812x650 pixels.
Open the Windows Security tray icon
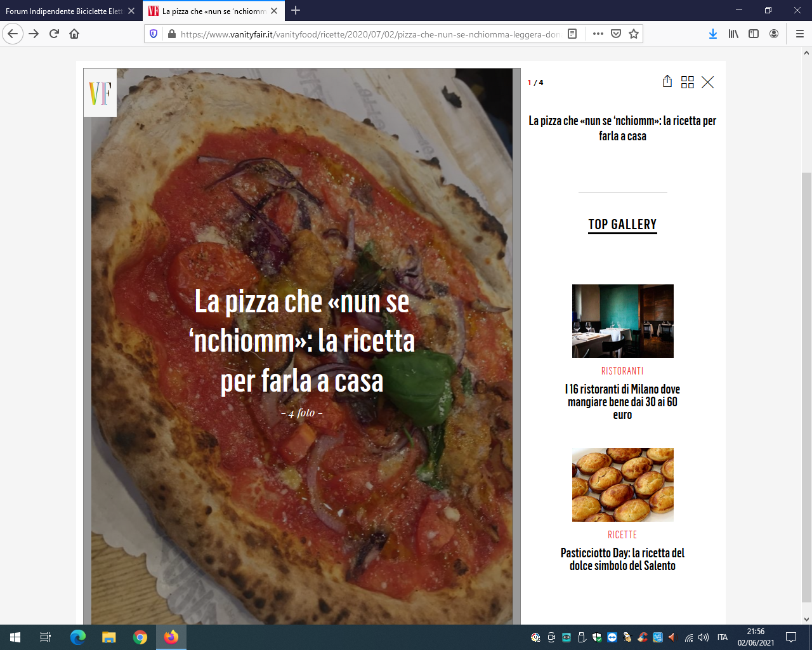tap(597, 637)
